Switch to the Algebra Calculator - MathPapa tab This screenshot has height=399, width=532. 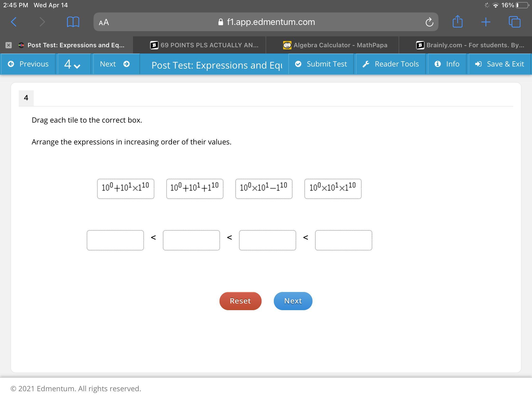[x=335, y=45]
